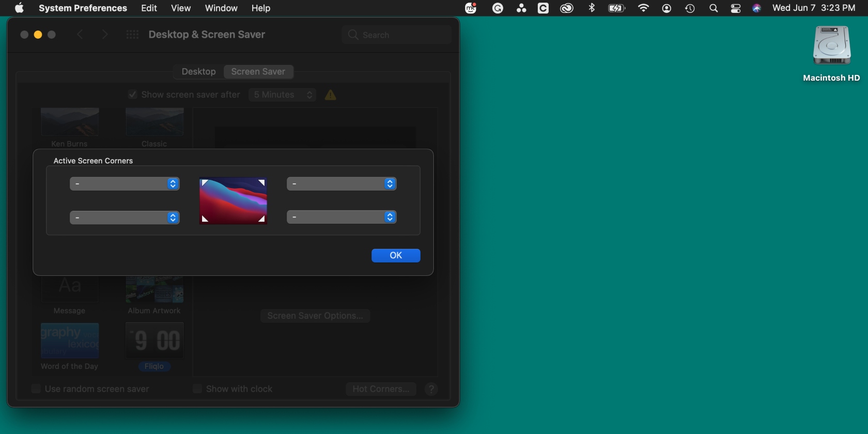Open the Wi-Fi status menu

pyautogui.click(x=643, y=8)
